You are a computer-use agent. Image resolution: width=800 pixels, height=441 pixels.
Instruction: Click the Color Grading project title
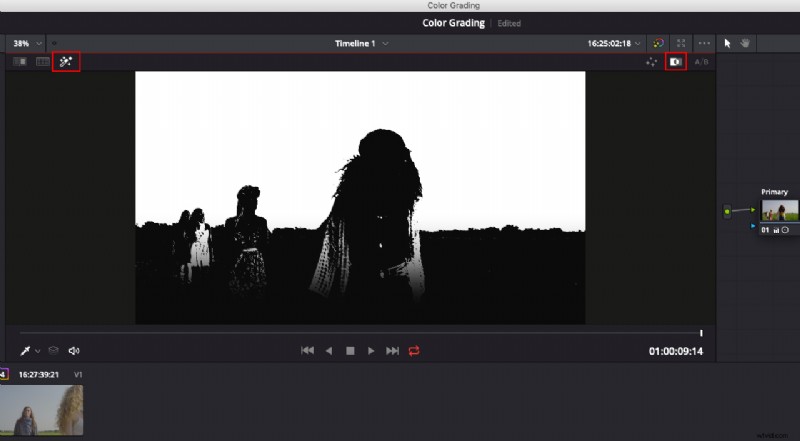click(x=453, y=23)
